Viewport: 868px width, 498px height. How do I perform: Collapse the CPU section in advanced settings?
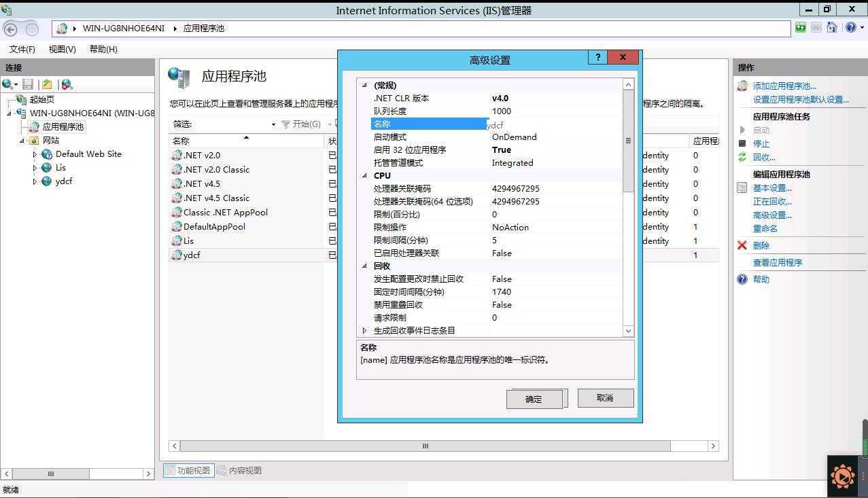pyautogui.click(x=365, y=175)
